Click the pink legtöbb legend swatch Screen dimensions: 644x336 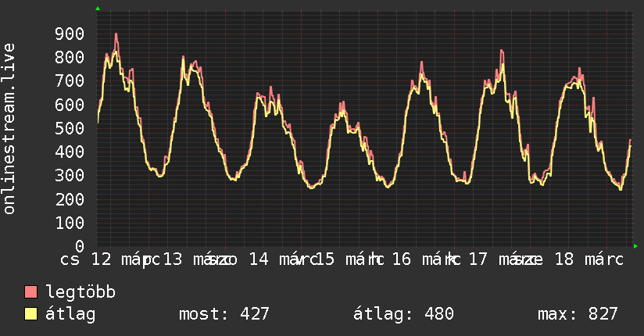pos(30,291)
